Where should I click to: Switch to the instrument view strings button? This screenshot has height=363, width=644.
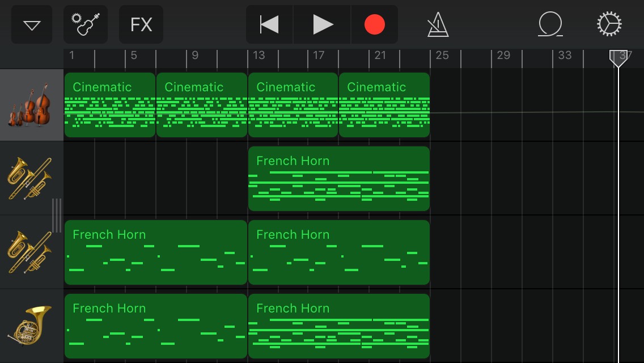pyautogui.click(x=86, y=24)
